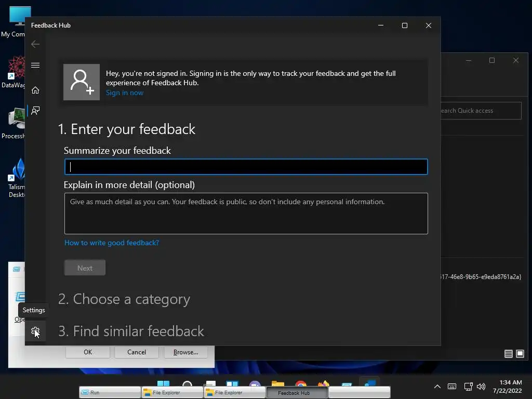Image resolution: width=532 pixels, height=399 pixels.
Task: Click Cancel in the Run dialog
Action: click(137, 352)
